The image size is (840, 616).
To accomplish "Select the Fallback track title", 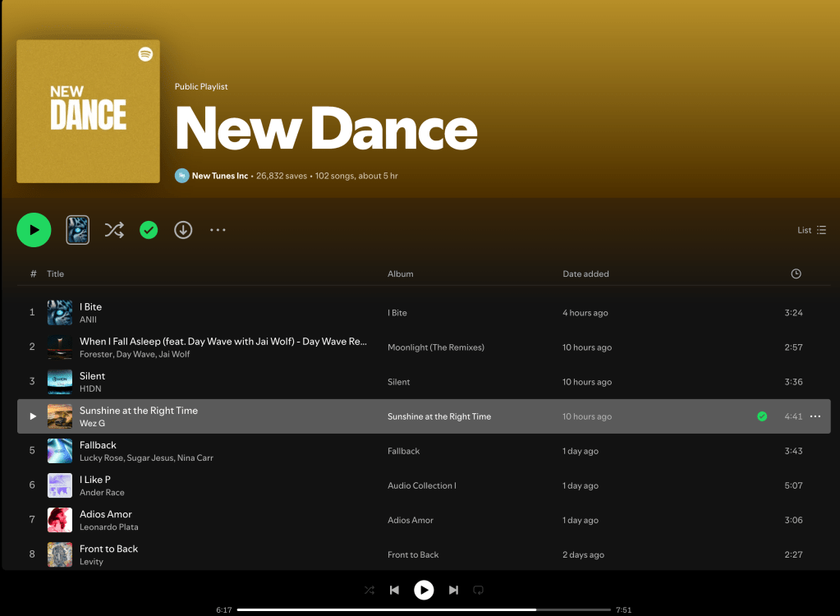I will point(98,445).
